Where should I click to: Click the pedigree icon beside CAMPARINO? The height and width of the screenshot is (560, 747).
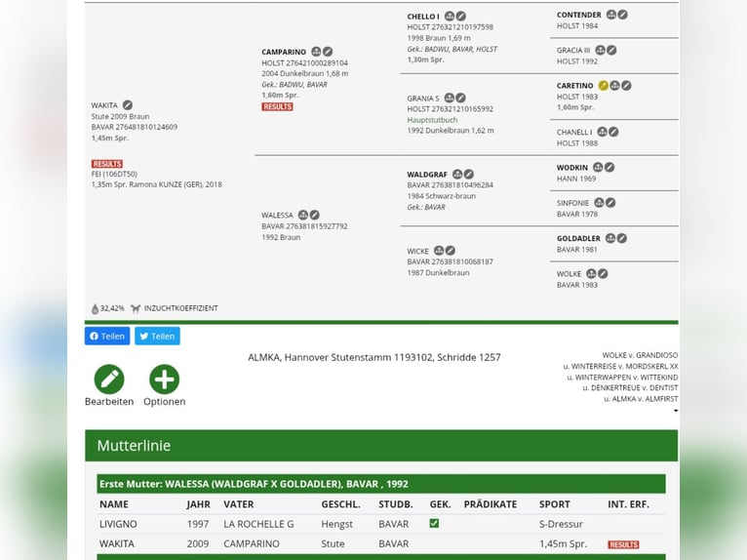point(316,52)
